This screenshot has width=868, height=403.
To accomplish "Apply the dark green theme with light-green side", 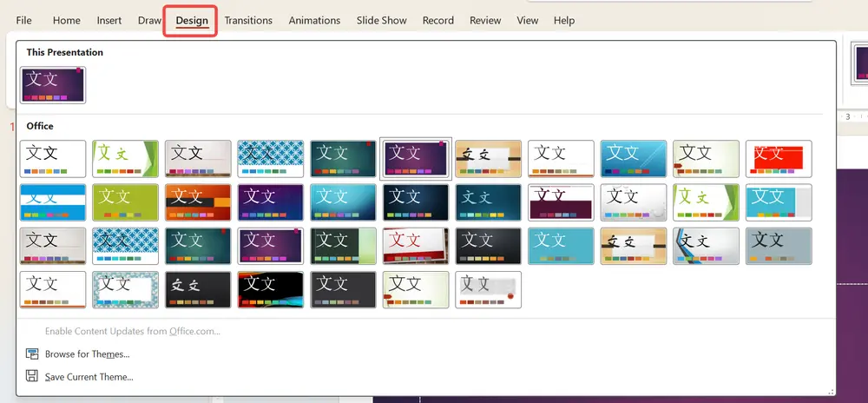I will 343,246.
